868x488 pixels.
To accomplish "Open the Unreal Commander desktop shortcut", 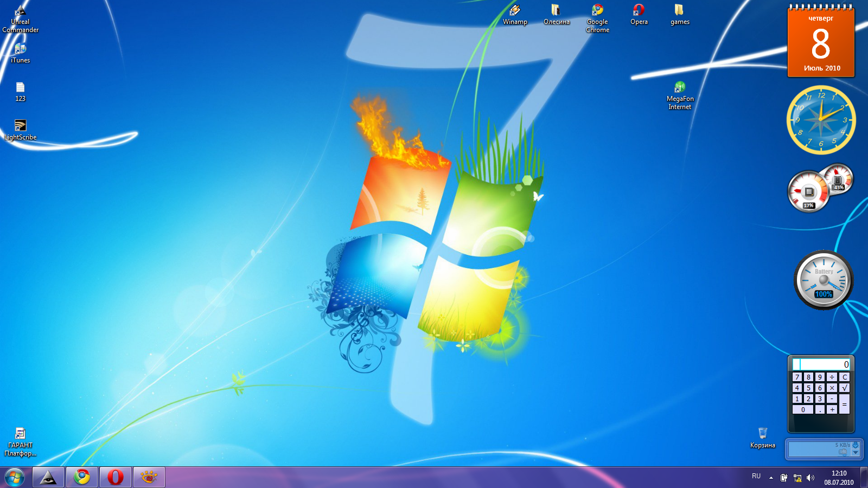I will pos(20,18).
